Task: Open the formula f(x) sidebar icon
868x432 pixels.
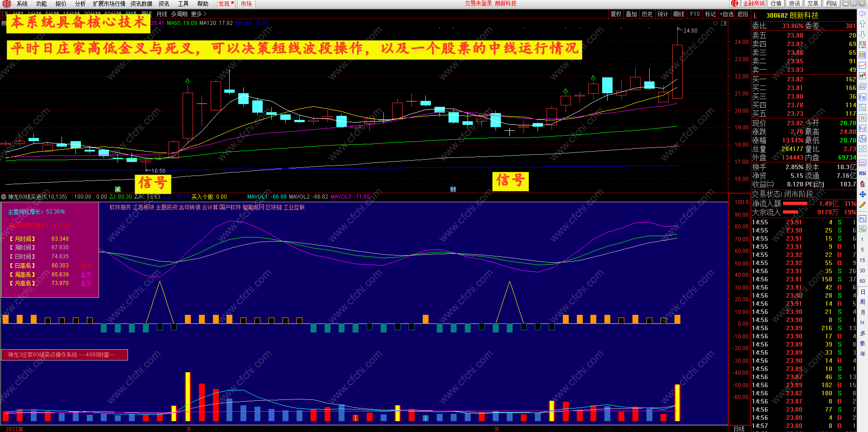Action: [x=863, y=139]
